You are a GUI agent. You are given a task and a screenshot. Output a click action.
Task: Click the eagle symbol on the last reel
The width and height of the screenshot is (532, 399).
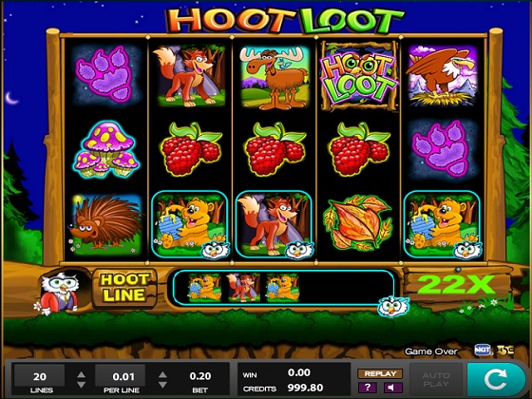442,76
